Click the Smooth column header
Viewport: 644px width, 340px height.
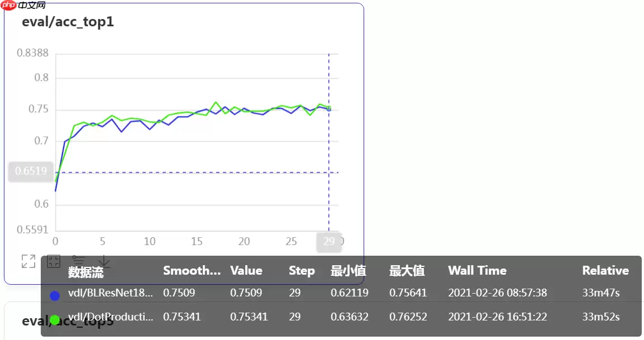[192, 271]
